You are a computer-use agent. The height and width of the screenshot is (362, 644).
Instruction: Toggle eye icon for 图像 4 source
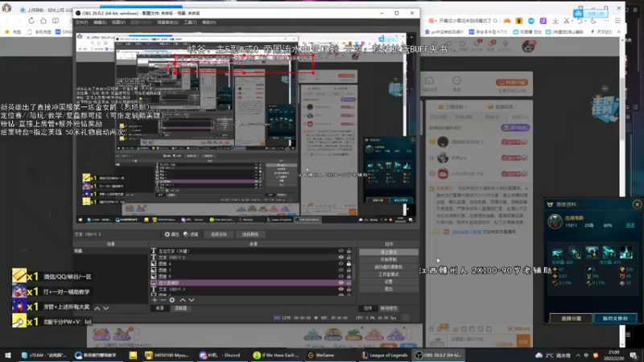[341, 264]
